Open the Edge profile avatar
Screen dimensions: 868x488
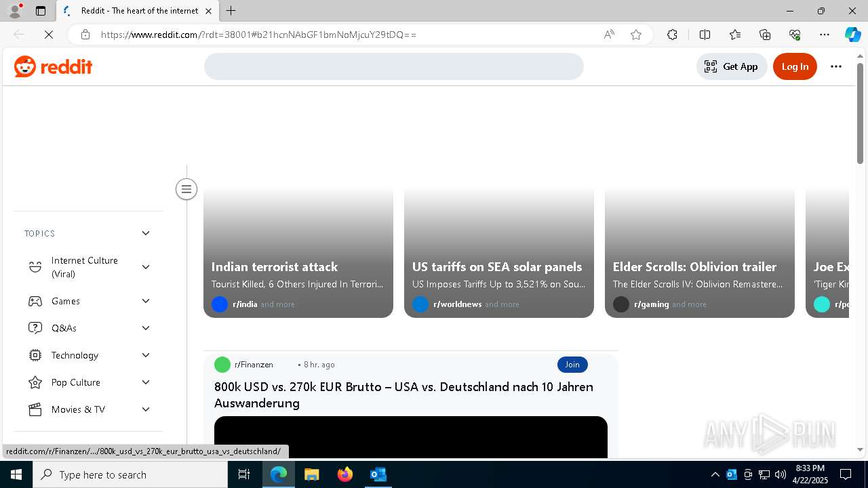pyautogui.click(x=15, y=11)
